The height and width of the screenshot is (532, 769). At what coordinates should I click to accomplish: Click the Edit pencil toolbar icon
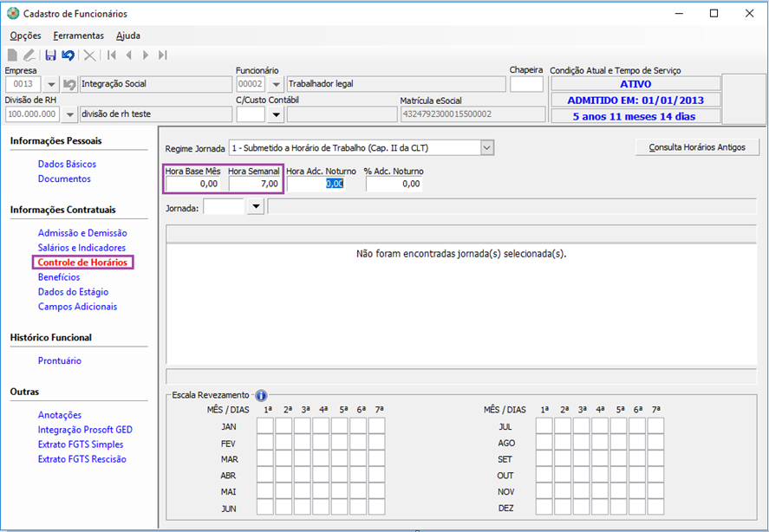(x=29, y=55)
